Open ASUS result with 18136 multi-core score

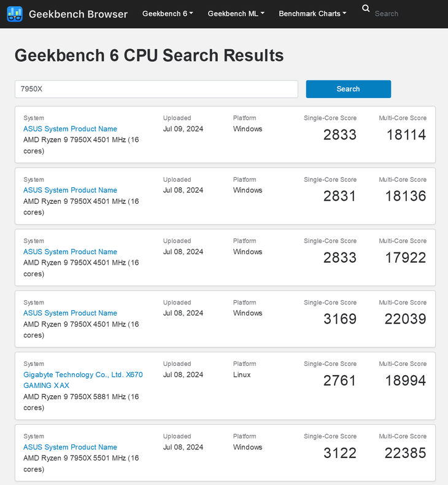pyautogui.click(x=70, y=190)
